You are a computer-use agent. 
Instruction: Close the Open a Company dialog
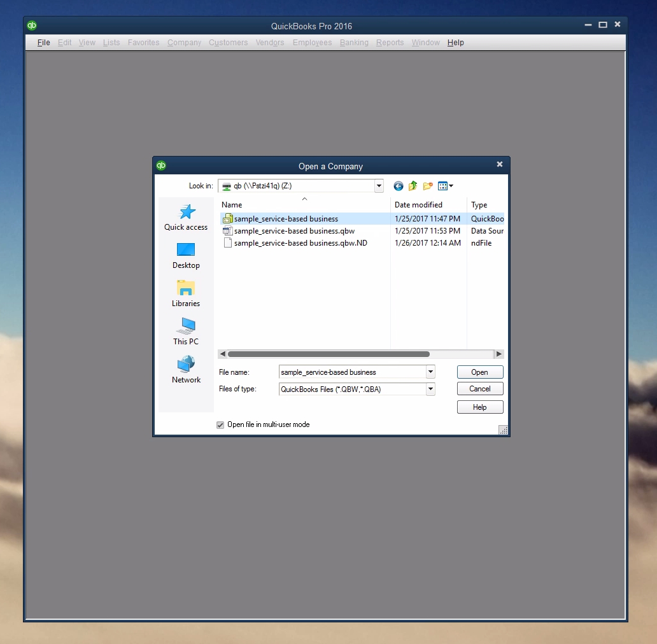[500, 165]
